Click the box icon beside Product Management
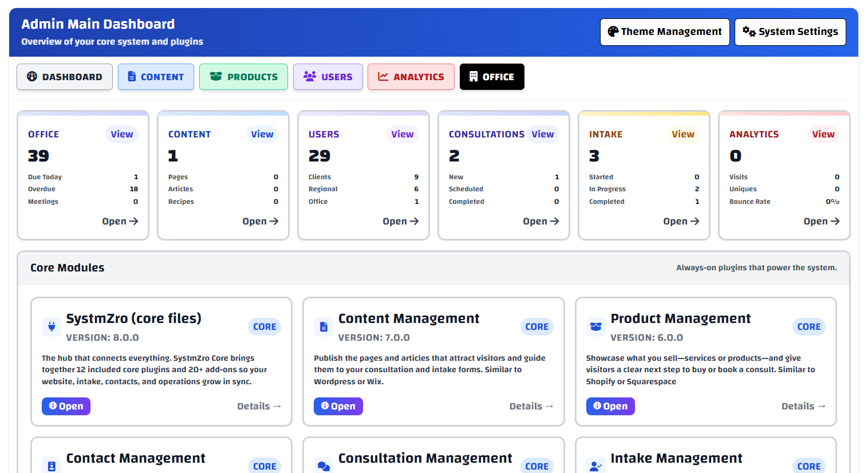Image resolution: width=868 pixels, height=473 pixels. tap(595, 327)
